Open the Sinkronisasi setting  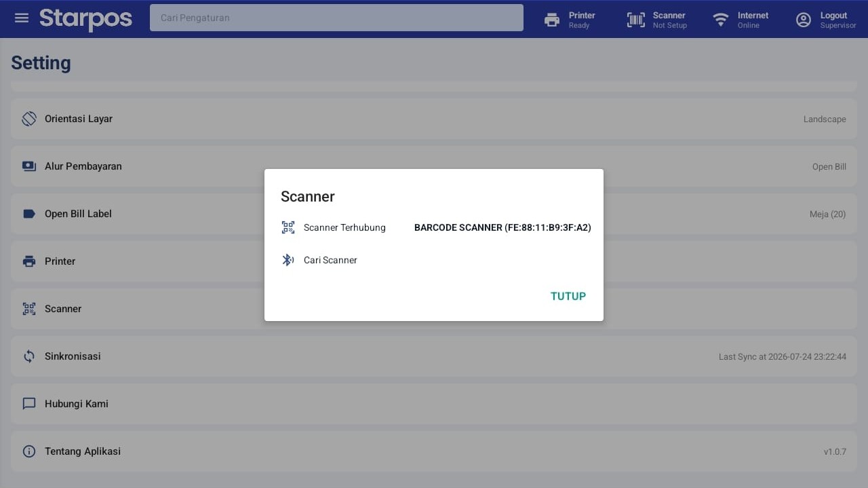434,356
